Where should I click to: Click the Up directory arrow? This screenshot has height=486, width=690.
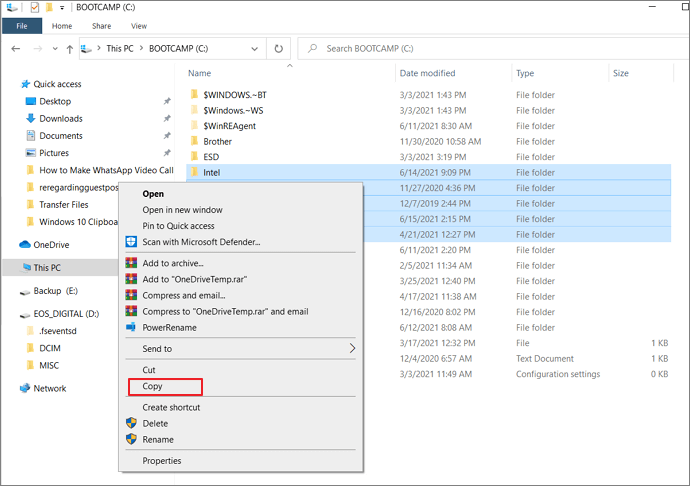pyautogui.click(x=68, y=48)
